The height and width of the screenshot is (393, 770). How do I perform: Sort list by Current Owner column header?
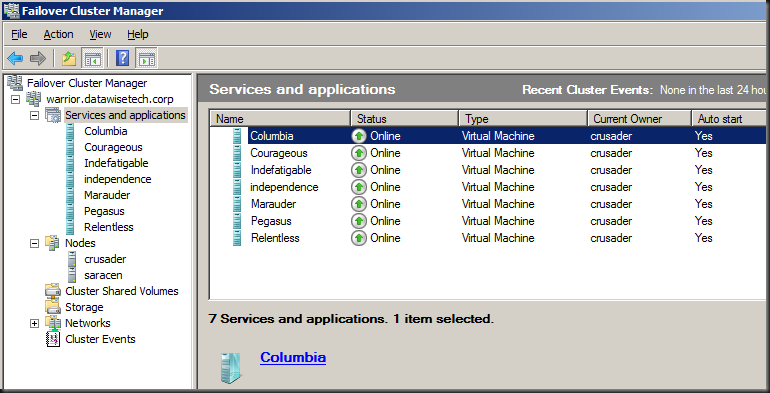639,119
